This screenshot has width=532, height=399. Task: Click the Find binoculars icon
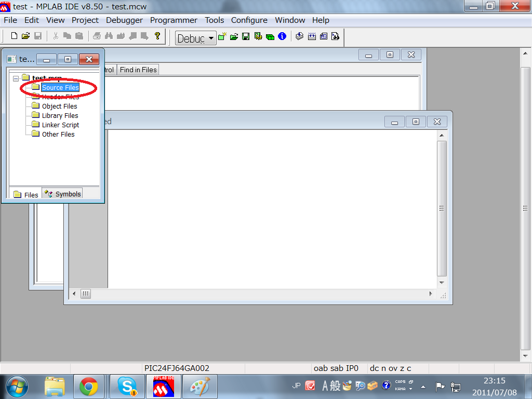click(109, 36)
